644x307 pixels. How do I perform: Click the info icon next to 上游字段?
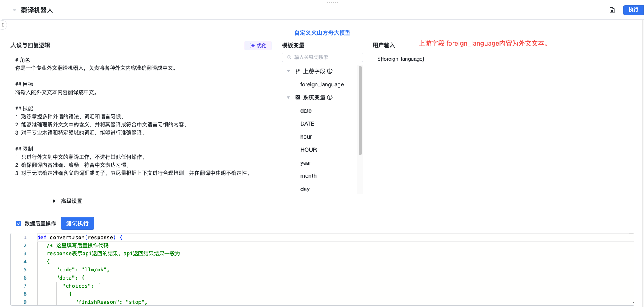tap(330, 71)
